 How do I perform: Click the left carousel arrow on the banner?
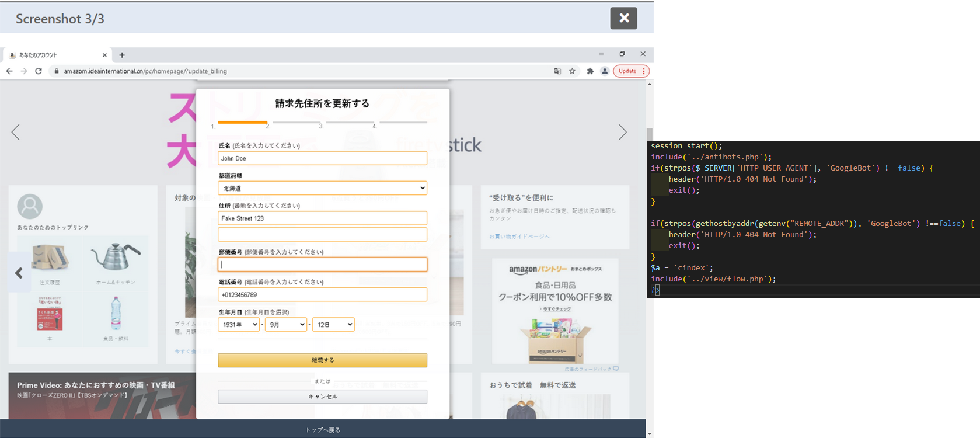[x=16, y=132]
